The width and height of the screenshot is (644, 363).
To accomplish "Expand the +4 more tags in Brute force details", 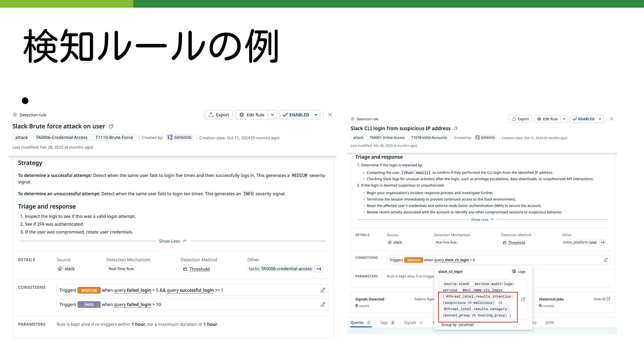I will (x=319, y=269).
